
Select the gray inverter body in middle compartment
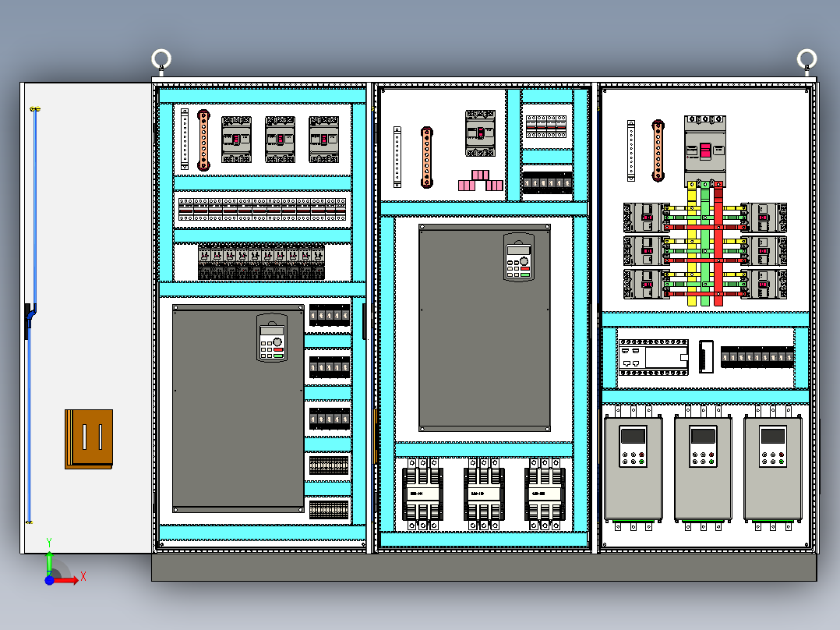[485, 327]
